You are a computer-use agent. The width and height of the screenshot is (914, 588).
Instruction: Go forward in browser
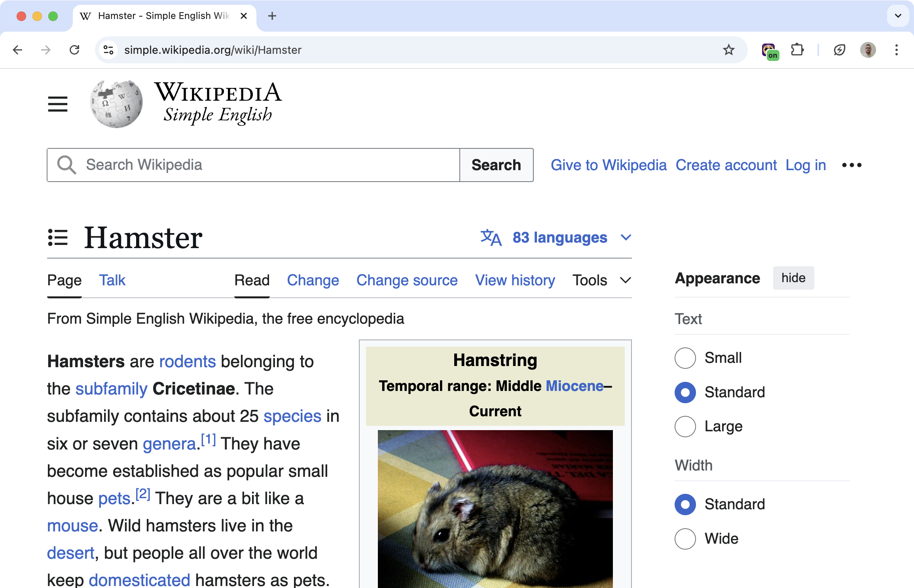(x=46, y=50)
